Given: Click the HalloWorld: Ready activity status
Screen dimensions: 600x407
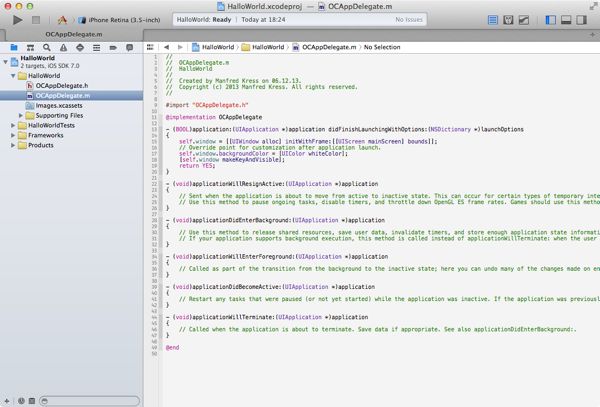Looking at the screenshot, I should tap(204, 20).
